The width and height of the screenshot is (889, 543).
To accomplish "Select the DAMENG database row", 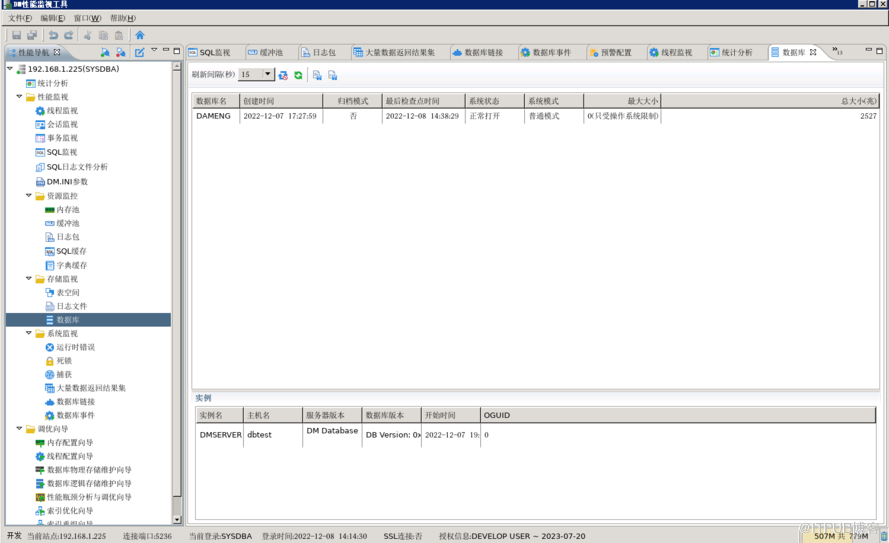I will 213,116.
